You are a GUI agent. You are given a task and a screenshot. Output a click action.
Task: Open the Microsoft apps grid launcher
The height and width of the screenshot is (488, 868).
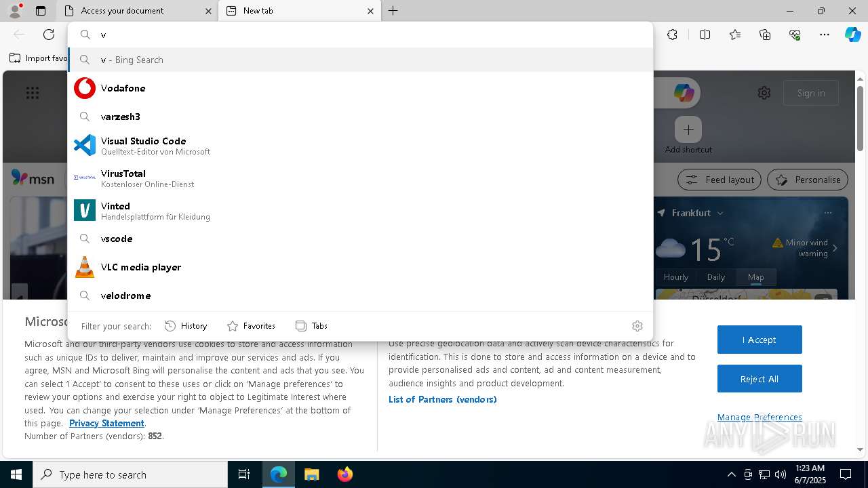click(32, 93)
